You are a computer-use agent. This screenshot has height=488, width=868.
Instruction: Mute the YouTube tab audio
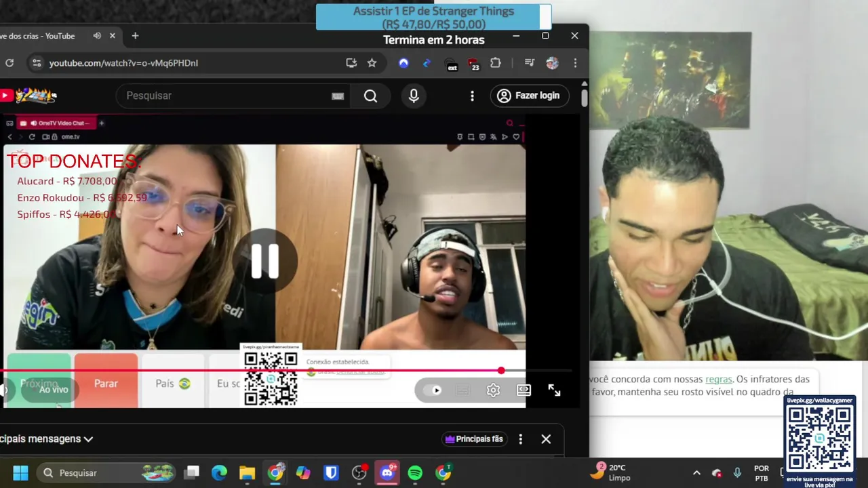[97, 36]
